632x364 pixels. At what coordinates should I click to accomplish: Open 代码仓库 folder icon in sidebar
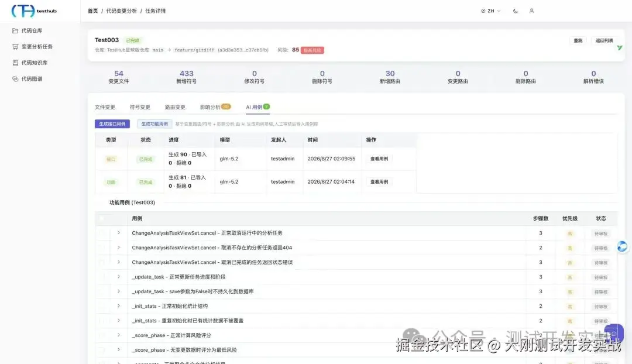pos(15,30)
